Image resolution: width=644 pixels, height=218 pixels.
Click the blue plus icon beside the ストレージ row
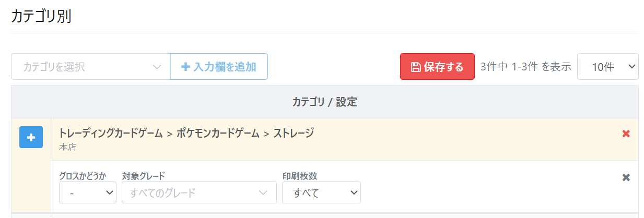pyautogui.click(x=31, y=137)
